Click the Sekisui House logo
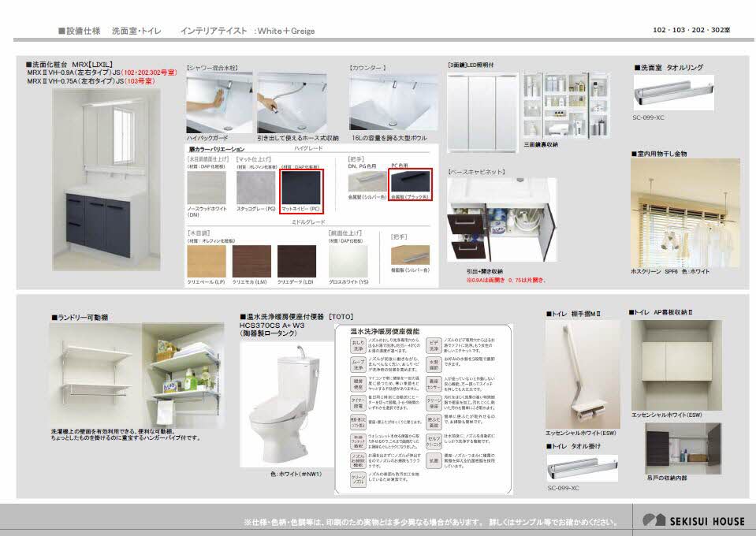The image size is (756, 536). click(x=692, y=520)
